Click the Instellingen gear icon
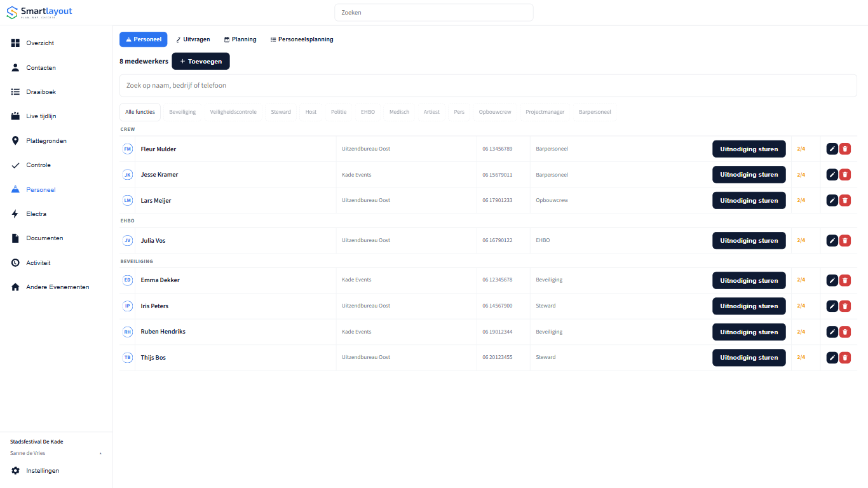This screenshot has width=868, height=488. pos(15,471)
